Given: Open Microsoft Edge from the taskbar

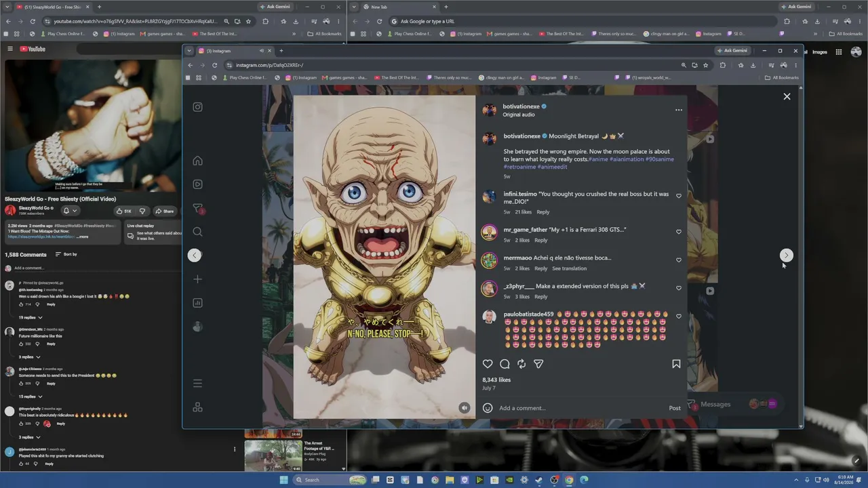Looking at the screenshot, I should coord(584,480).
